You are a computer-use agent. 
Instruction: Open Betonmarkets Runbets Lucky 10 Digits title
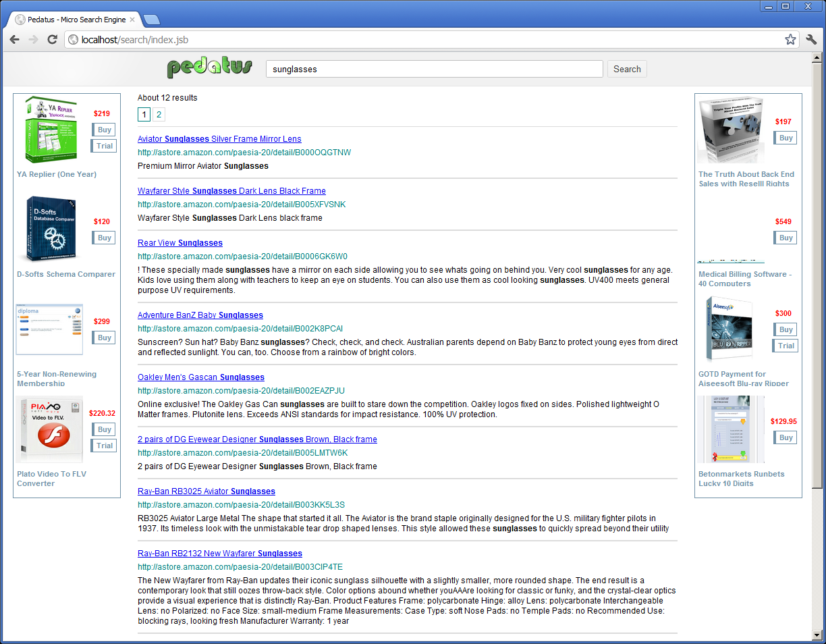742,479
